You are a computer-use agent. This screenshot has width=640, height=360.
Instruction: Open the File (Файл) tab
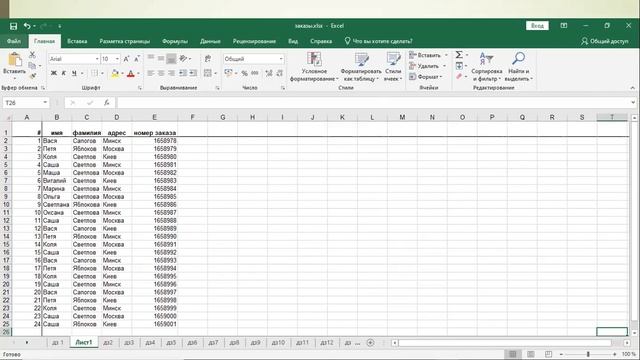click(x=13, y=41)
